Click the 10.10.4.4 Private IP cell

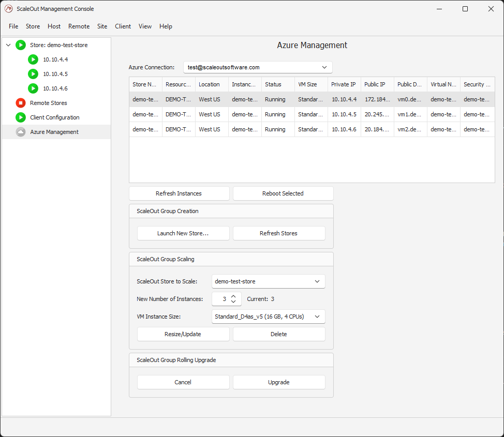(x=344, y=99)
